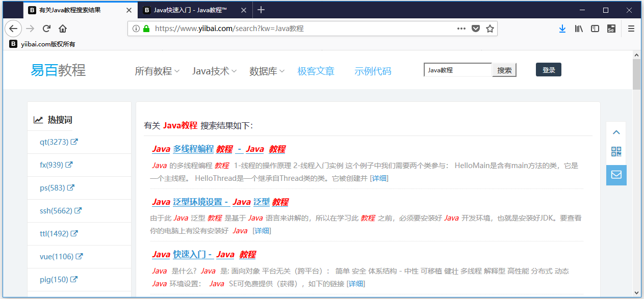Open the qt(3273) hot keyword
644x299 pixels.
coord(54,142)
